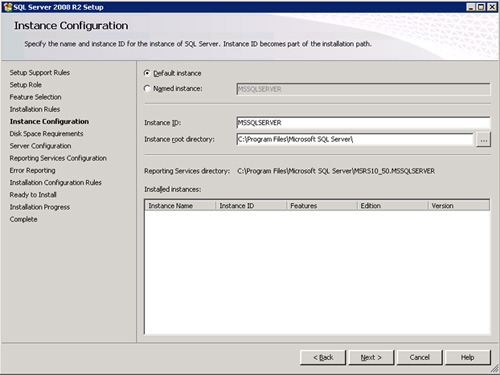Click the Installed instances label
Viewport: 500px width, 375px height.
(x=173, y=189)
